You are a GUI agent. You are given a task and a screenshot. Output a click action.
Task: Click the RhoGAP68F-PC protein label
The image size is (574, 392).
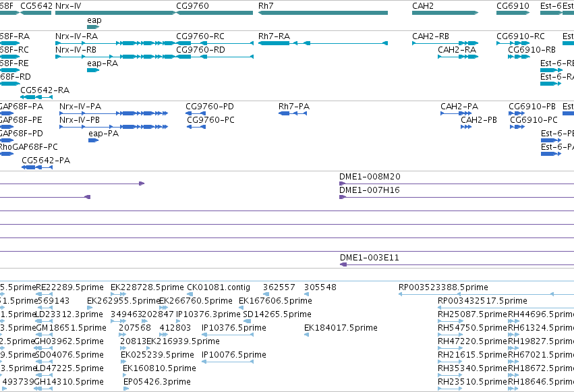tap(28, 147)
